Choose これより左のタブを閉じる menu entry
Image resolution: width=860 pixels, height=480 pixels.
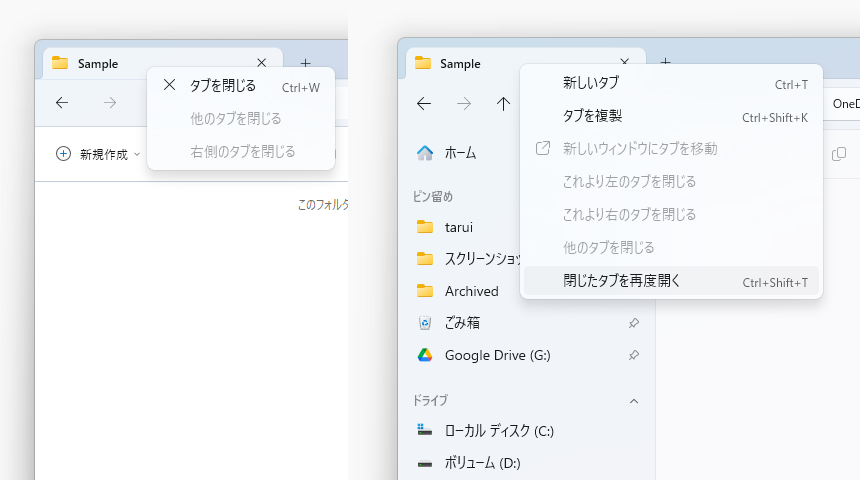click(671, 182)
